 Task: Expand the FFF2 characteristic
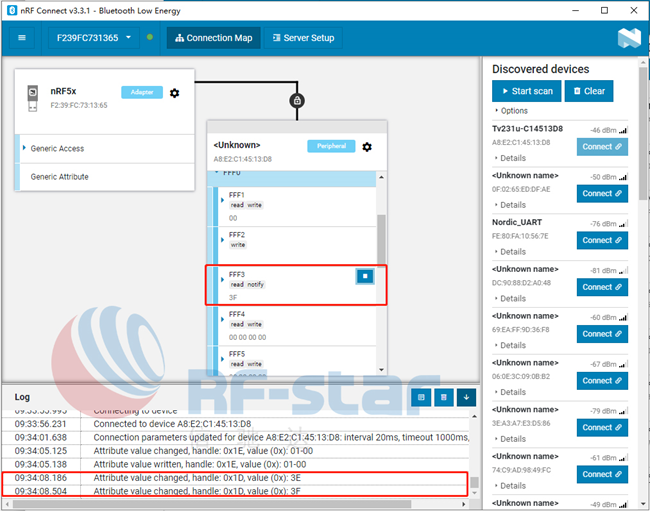(222, 240)
